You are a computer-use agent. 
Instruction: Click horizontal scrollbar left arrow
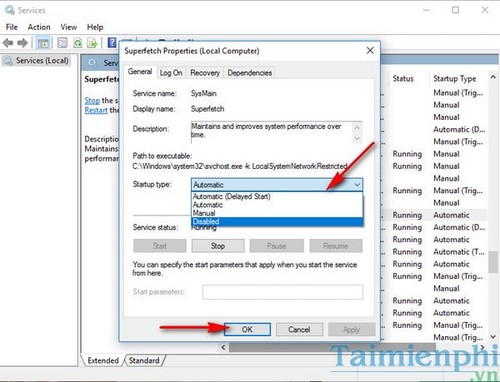tap(223, 347)
